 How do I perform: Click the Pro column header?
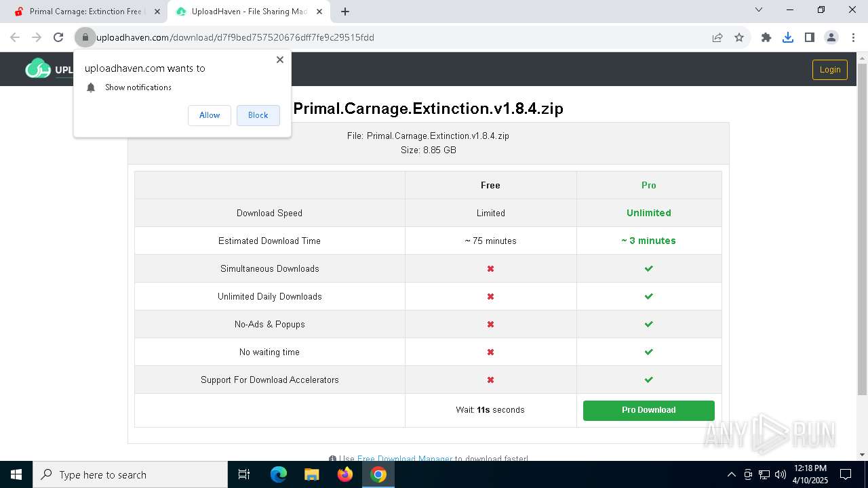[x=649, y=185]
